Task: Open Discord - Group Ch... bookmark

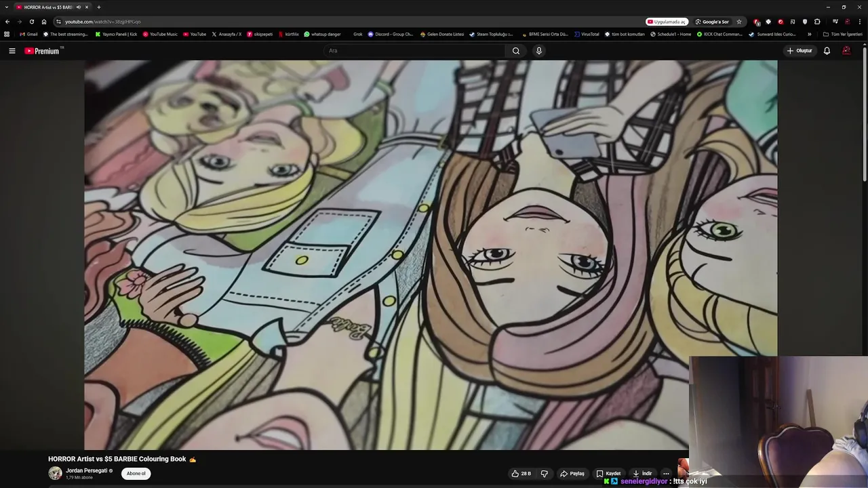Action: (x=391, y=34)
